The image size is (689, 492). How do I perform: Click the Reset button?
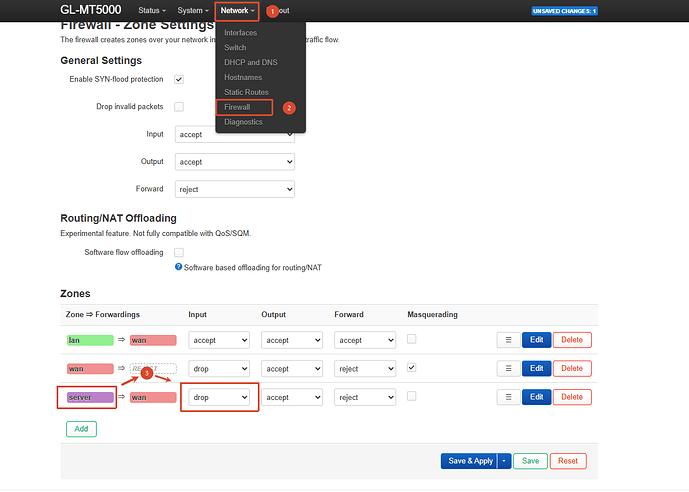[568, 461]
